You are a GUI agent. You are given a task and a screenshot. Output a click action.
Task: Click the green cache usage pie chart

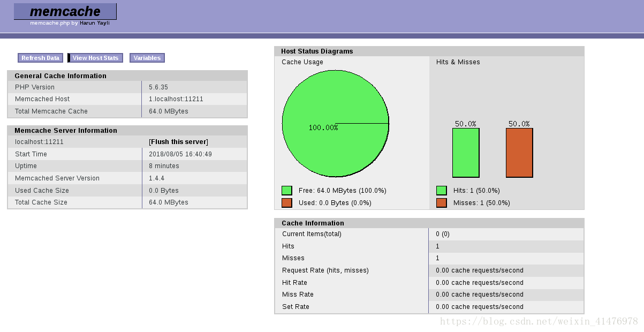click(336, 123)
